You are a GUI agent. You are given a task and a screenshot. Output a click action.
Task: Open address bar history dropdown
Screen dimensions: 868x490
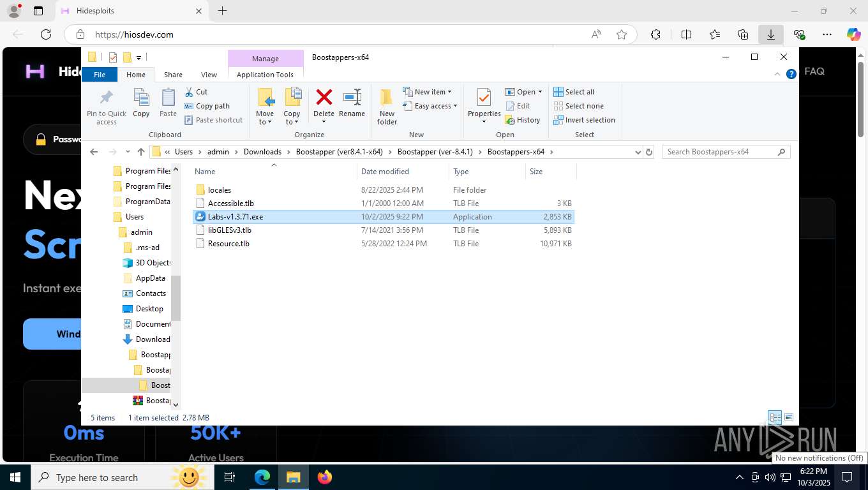[638, 152]
